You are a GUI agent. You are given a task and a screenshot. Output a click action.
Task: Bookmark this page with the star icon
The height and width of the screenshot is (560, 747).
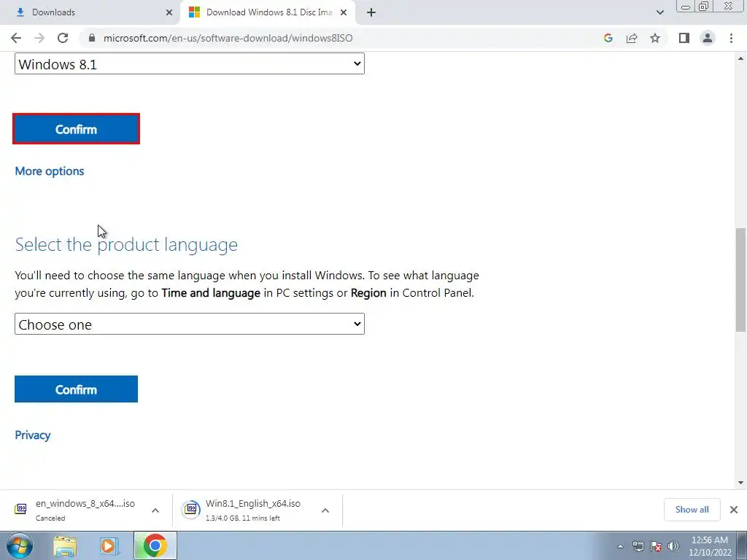(x=655, y=38)
